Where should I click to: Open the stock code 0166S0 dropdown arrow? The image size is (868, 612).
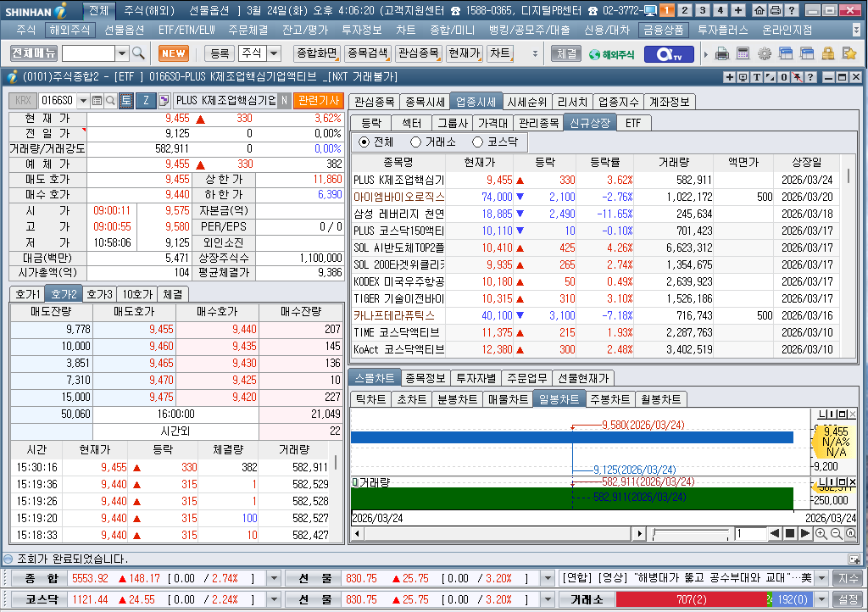[x=83, y=101]
